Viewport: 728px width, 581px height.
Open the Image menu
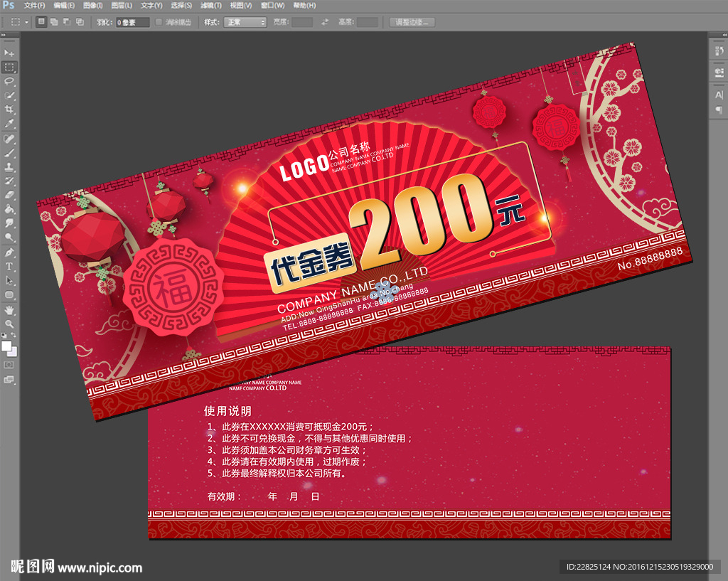[x=92, y=6]
